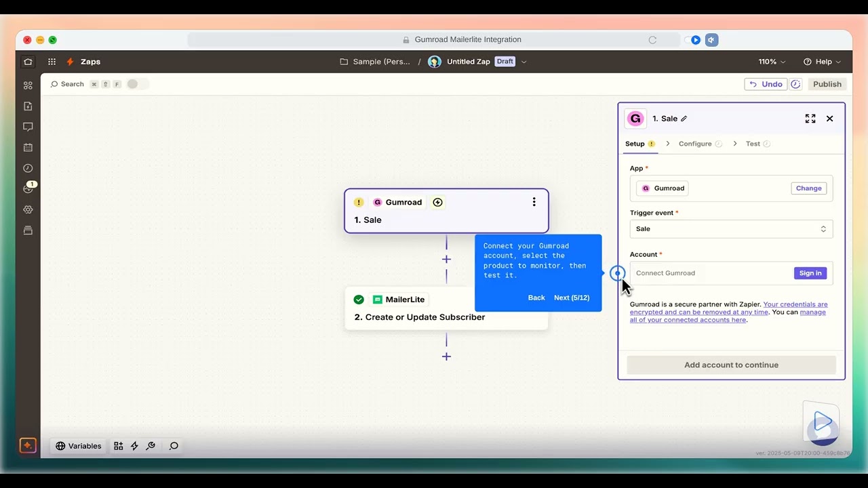The width and height of the screenshot is (868, 488).
Task: Open credentials are encrypted link
Action: coord(729,308)
